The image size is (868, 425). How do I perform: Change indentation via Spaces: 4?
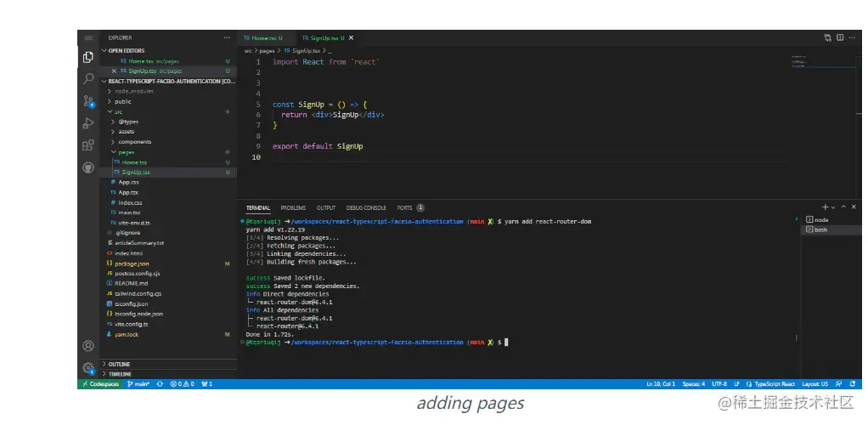pyautogui.click(x=694, y=384)
